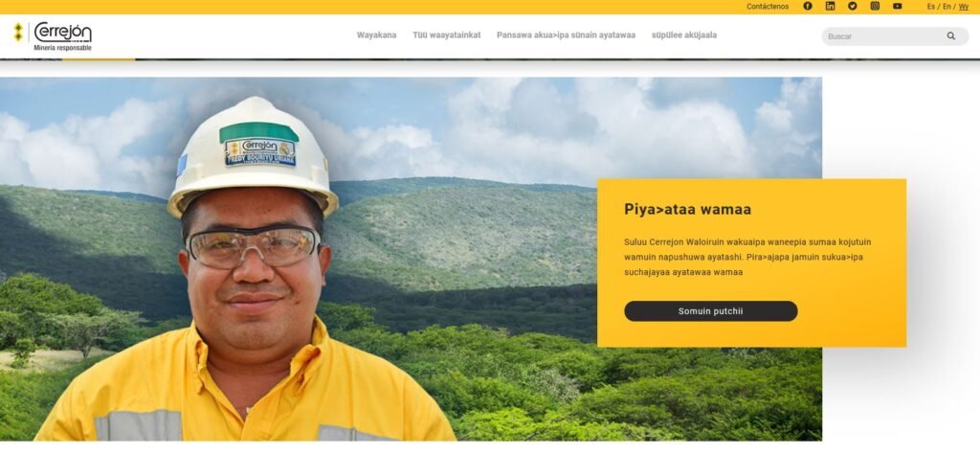Click the Somuin putchii button
The width and height of the screenshot is (980, 455).
[711, 311]
